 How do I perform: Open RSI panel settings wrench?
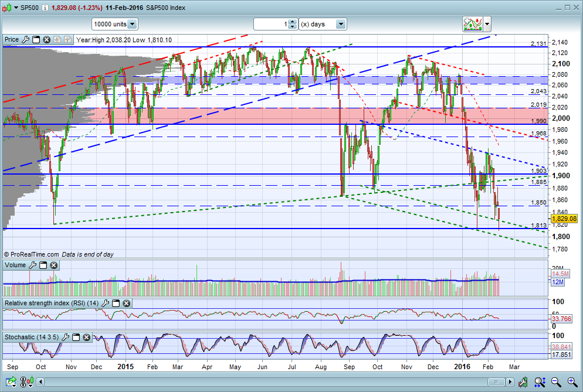coord(105,303)
